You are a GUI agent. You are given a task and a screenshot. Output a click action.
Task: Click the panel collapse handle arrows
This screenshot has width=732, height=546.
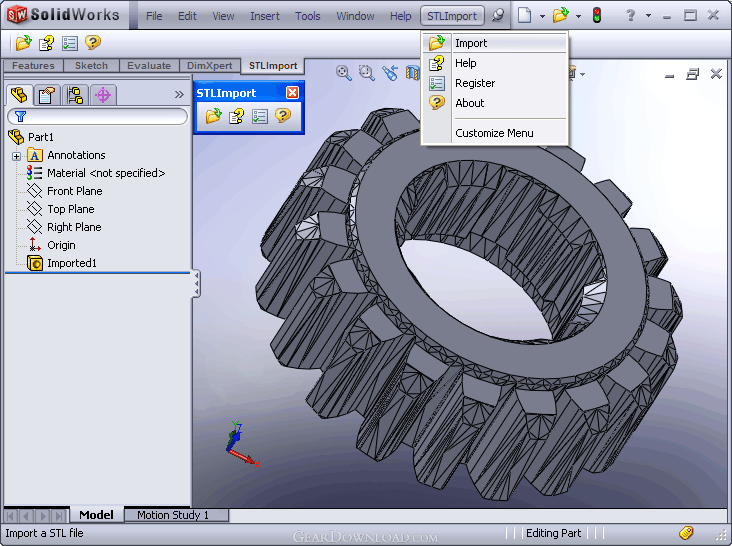point(197,284)
